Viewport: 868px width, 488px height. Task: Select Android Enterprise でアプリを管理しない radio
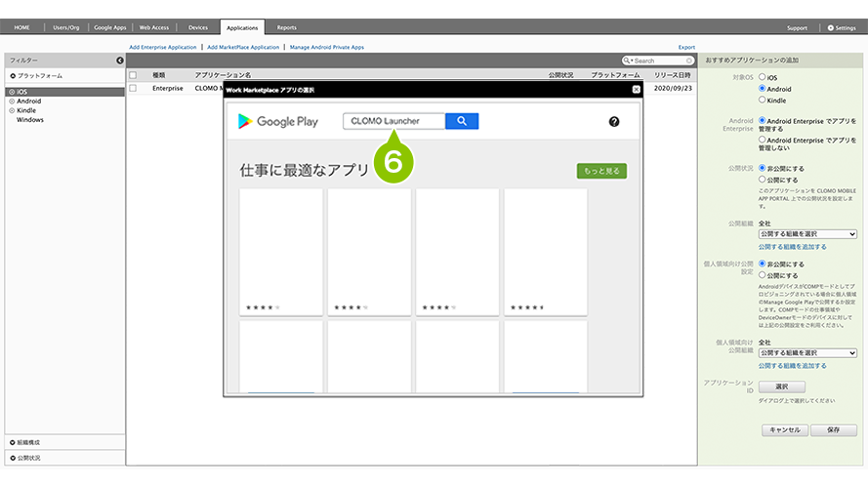[x=763, y=140]
